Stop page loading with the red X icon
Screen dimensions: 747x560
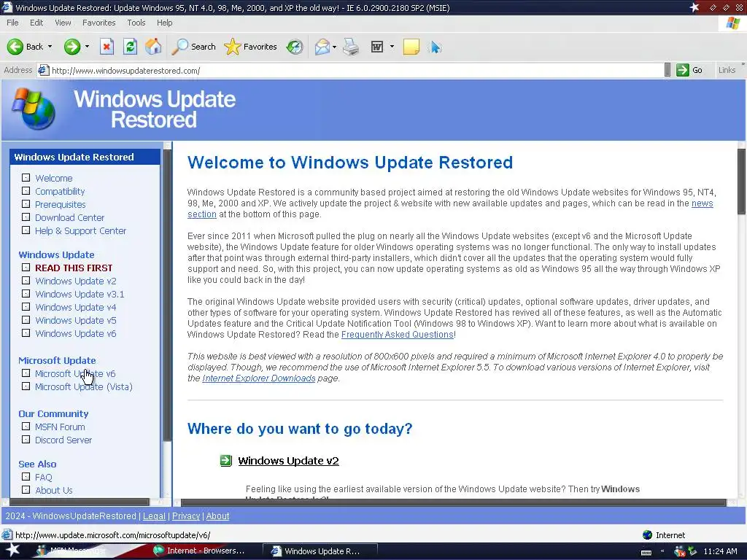[107, 47]
